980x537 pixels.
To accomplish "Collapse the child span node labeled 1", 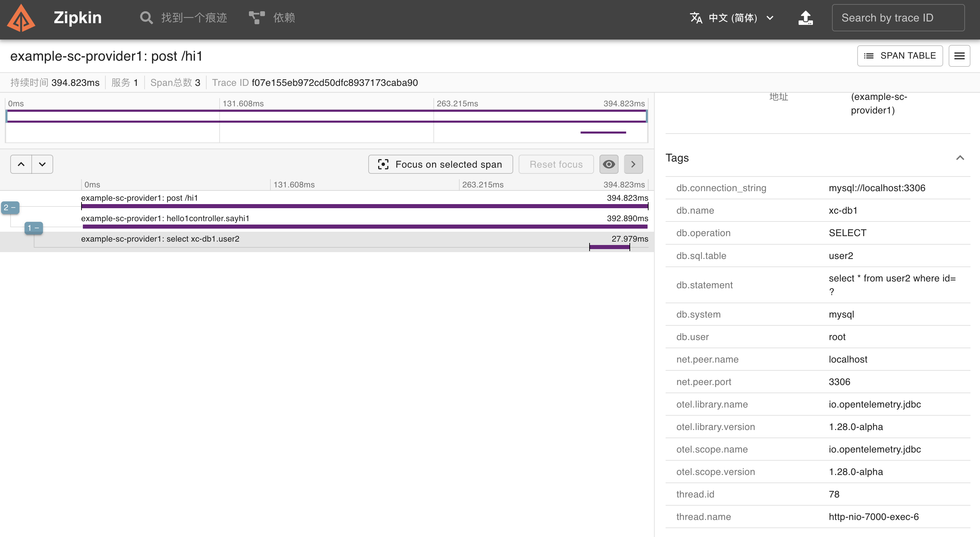I will pos(33,228).
